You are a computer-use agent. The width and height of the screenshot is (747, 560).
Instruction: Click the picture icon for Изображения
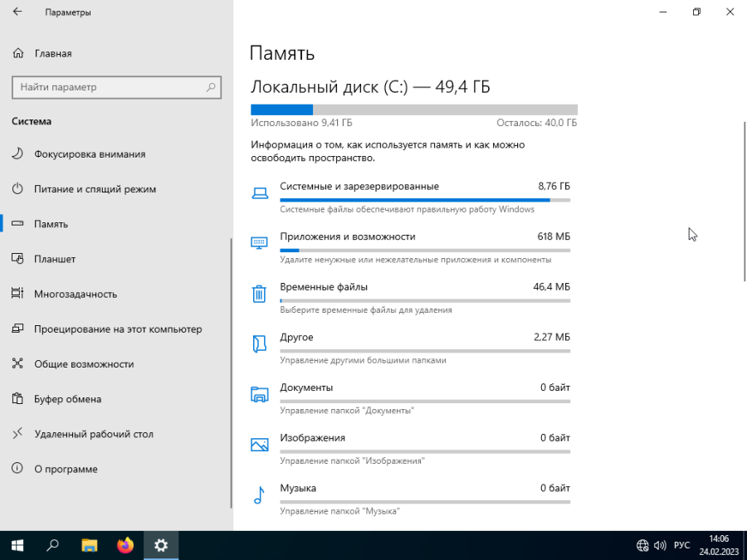260,445
